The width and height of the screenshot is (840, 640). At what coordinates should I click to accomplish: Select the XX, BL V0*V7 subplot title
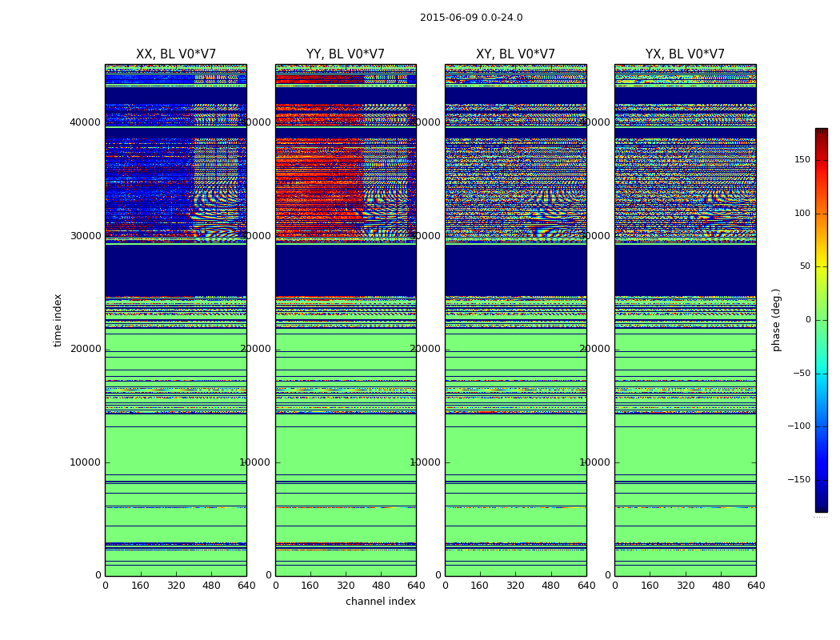(175, 54)
